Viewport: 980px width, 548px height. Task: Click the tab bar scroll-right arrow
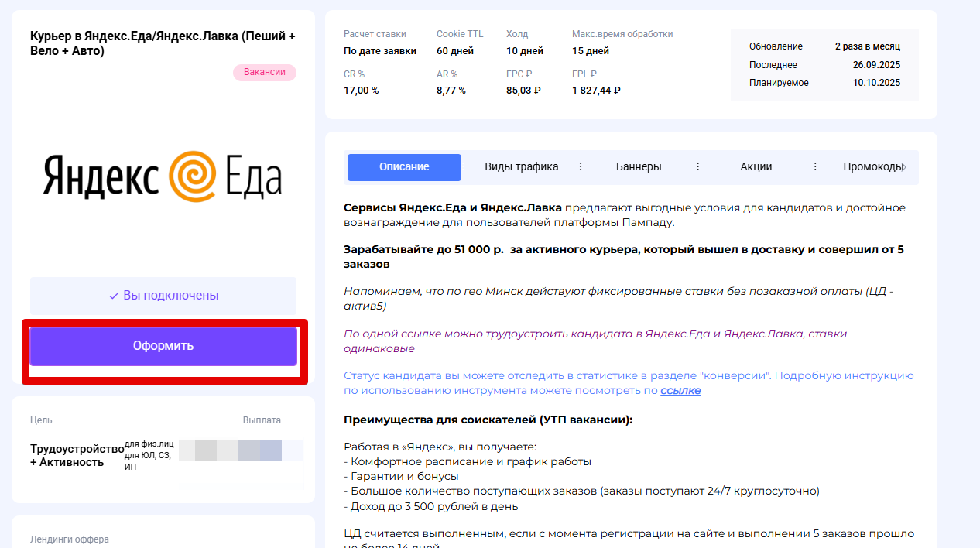pyautogui.click(x=906, y=166)
